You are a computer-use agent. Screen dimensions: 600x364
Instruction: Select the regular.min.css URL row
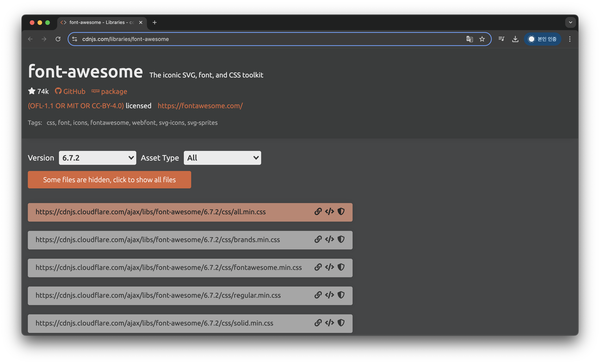(190, 296)
